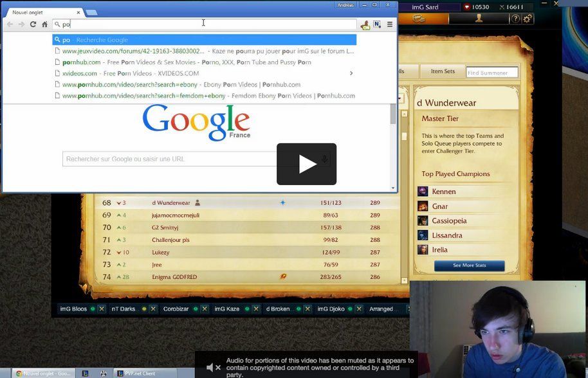The image size is (588, 378).
Task: Click in the Chrome address bar
Action: (205, 24)
